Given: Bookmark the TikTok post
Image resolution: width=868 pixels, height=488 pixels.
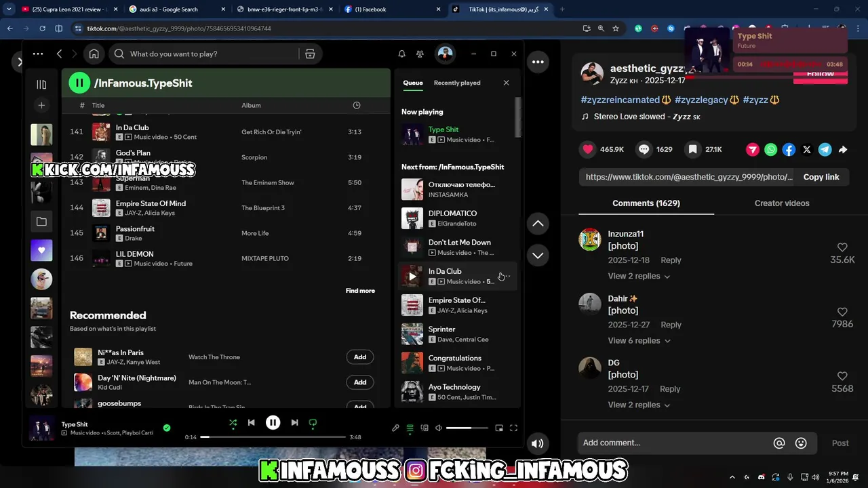Looking at the screenshot, I should [x=692, y=149].
